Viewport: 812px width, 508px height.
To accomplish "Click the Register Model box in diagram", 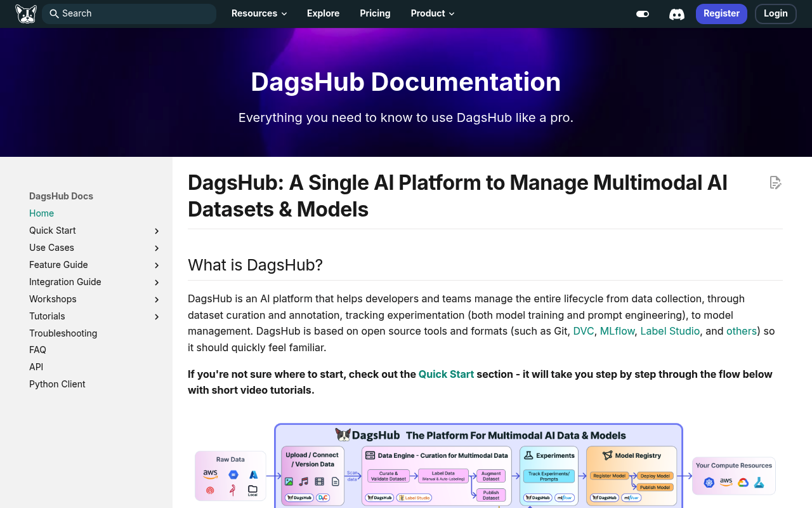I will (x=610, y=476).
